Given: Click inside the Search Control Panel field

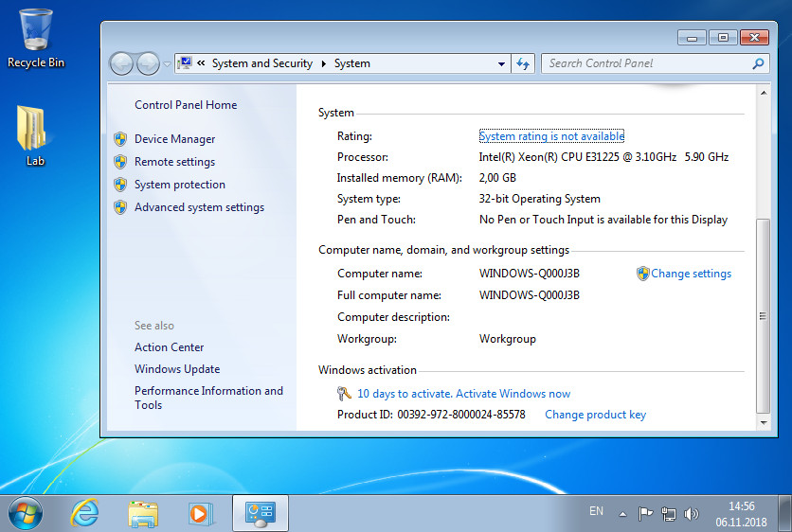Looking at the screenshot, I should coord(646,63).
